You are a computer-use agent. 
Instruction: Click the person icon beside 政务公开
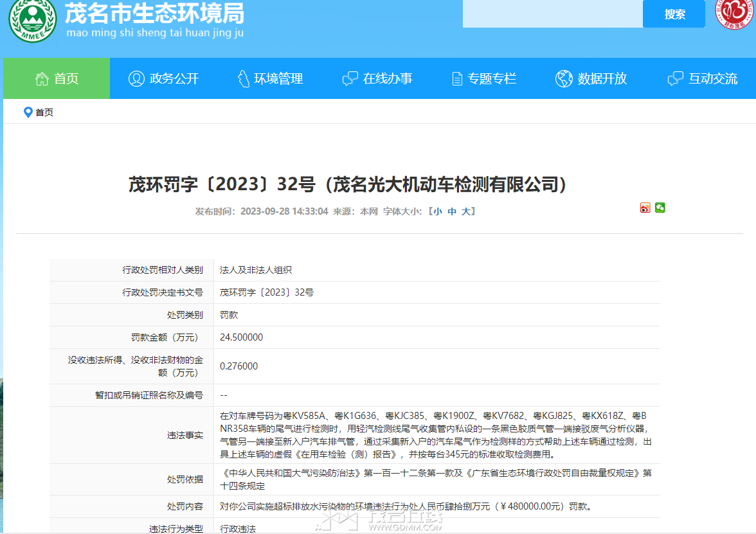tap(136, 78)
